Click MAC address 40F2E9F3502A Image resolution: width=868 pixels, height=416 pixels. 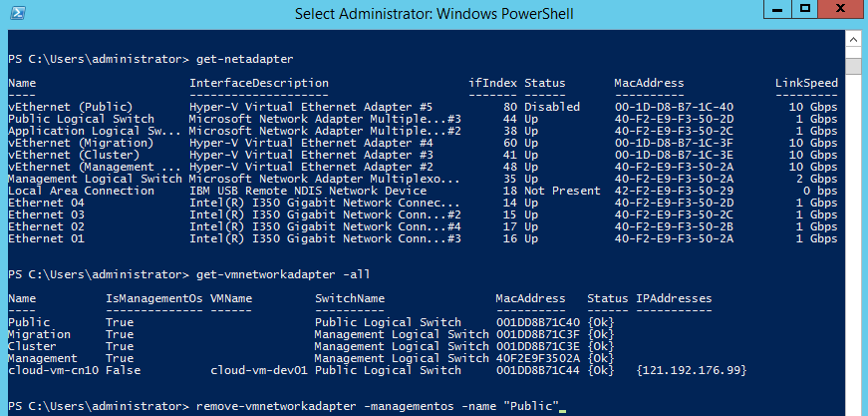pos(537,358)
